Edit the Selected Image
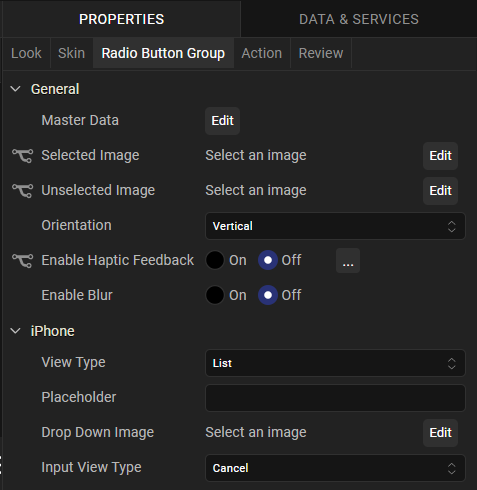 [440, 156]
